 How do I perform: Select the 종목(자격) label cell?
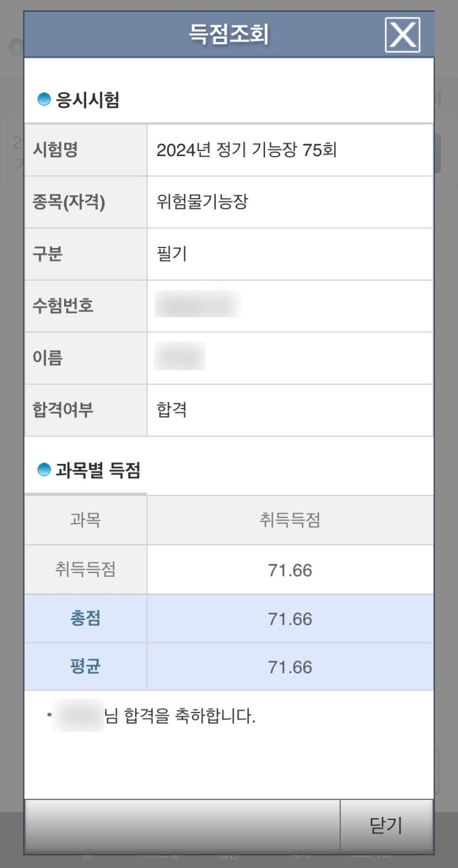coord(86,202)
